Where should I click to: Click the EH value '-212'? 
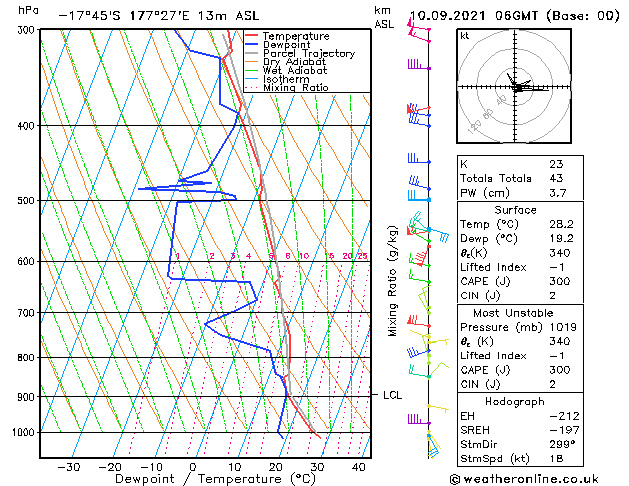[x=564, y=416]
